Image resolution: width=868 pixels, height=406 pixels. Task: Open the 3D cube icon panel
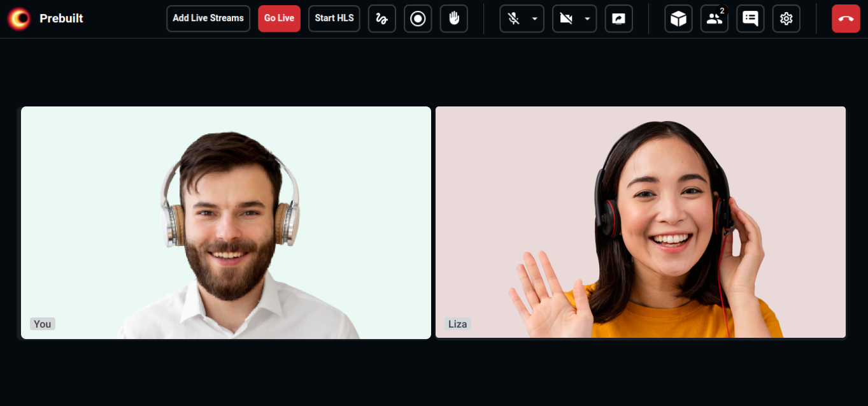tap(679, 18)
